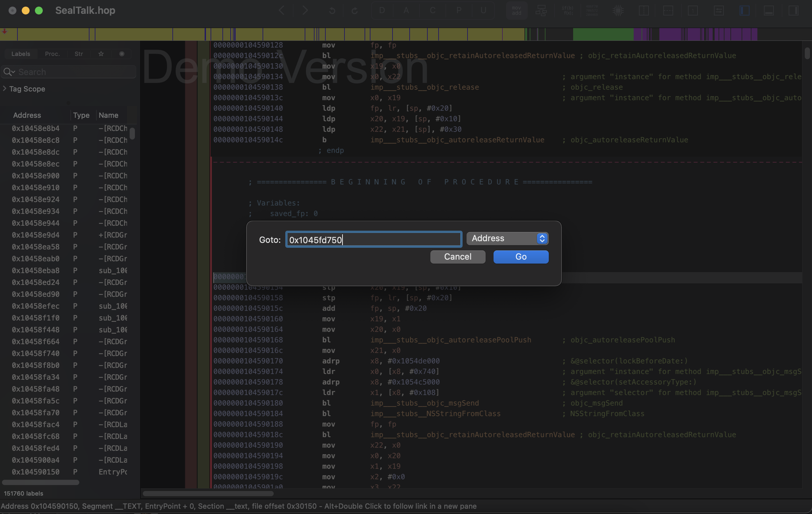Image resolution: width=812 pixels, height=514 pixels.
Task: Toggle the bottom panel visibility
Action: 769,11
